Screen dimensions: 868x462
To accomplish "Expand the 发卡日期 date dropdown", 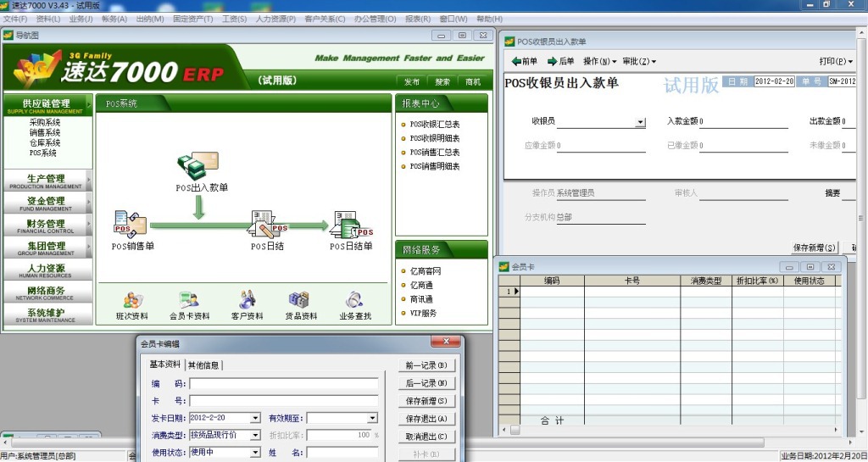I will [255, 418].
